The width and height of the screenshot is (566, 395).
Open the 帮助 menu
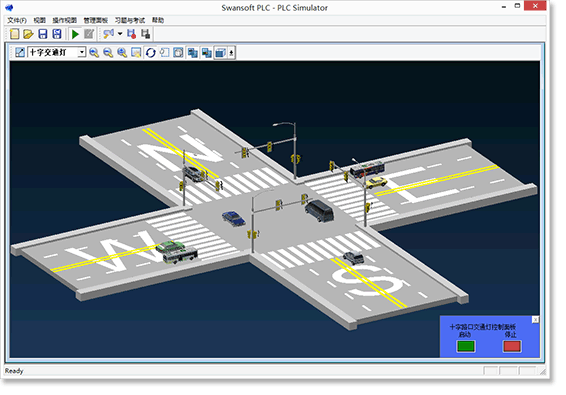pos(158,20)
